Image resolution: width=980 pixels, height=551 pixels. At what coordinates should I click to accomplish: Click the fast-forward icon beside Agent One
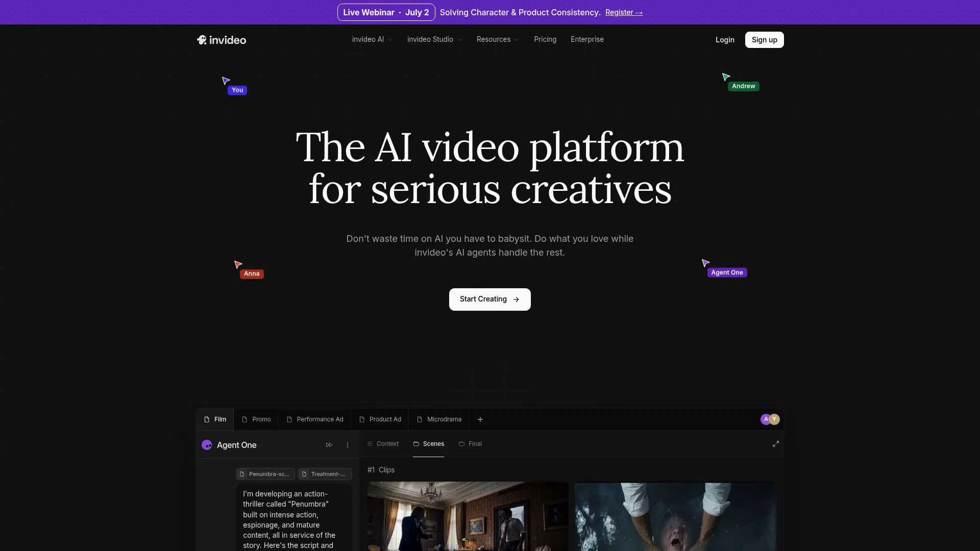[x=329, y=445]
